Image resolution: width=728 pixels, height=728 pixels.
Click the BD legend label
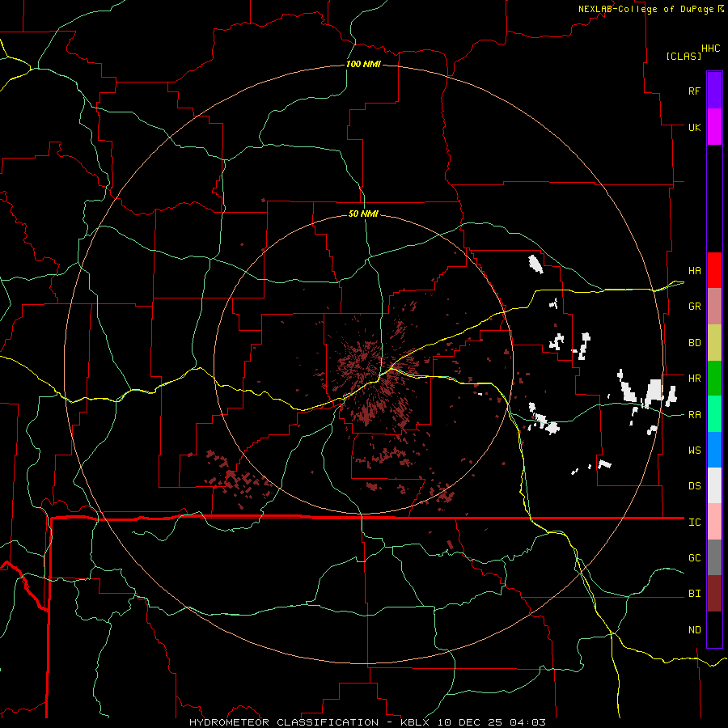pos(694,343)
